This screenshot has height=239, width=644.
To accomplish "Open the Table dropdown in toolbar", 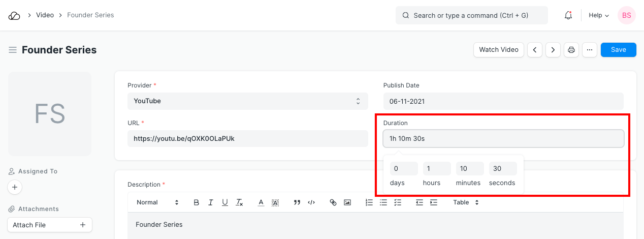I will coord(466,202).
